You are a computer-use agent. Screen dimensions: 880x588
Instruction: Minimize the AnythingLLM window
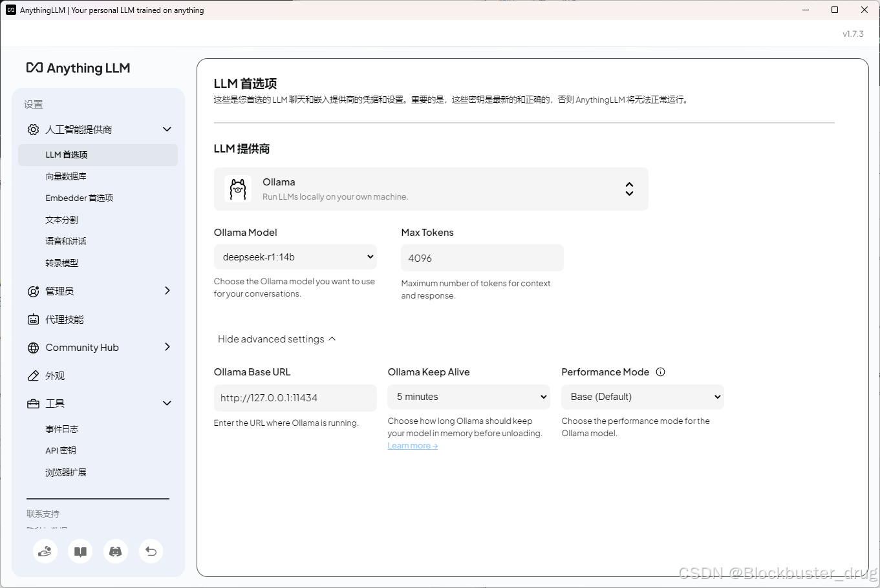pos(806,10)
